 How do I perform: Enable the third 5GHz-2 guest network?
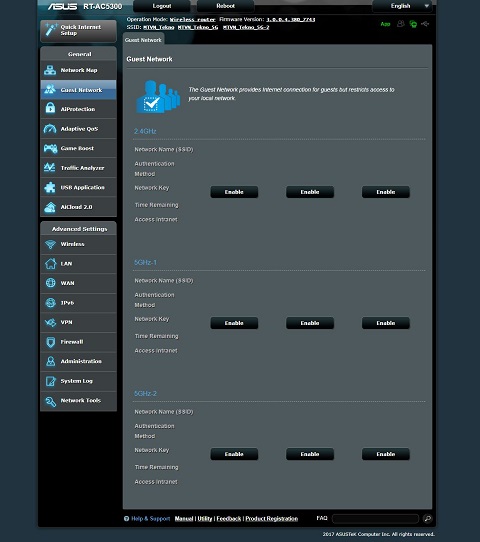(x=386, y=454)
